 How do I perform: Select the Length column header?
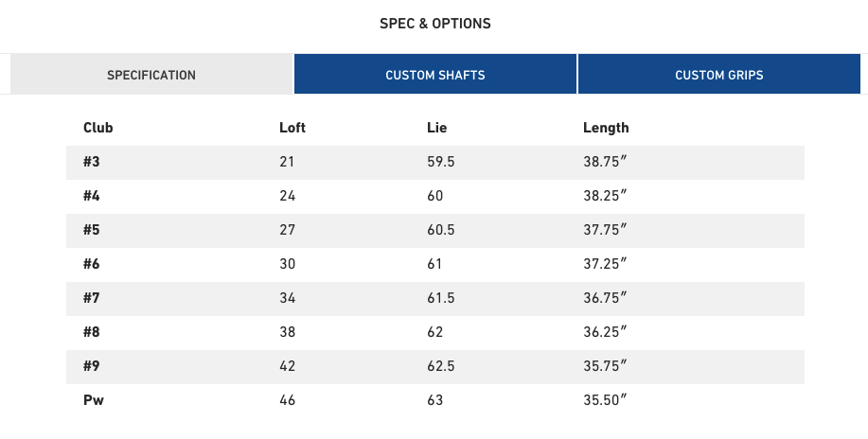click(x=606, y=128)
